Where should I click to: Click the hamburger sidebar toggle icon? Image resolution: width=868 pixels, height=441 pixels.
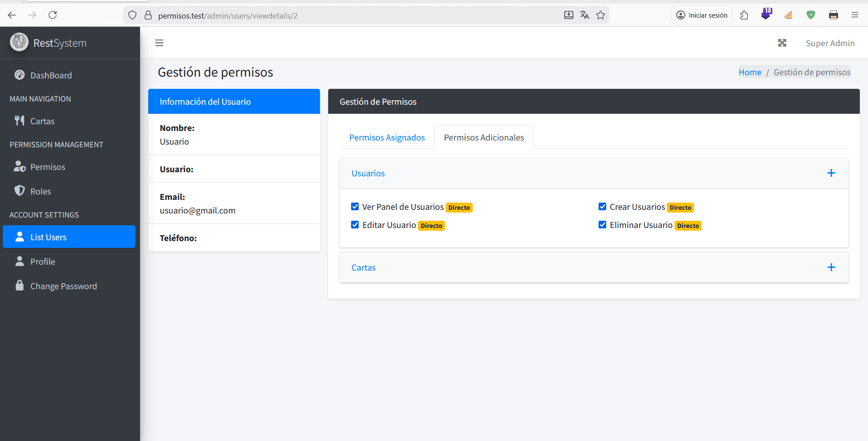click(x=159, y=43)
